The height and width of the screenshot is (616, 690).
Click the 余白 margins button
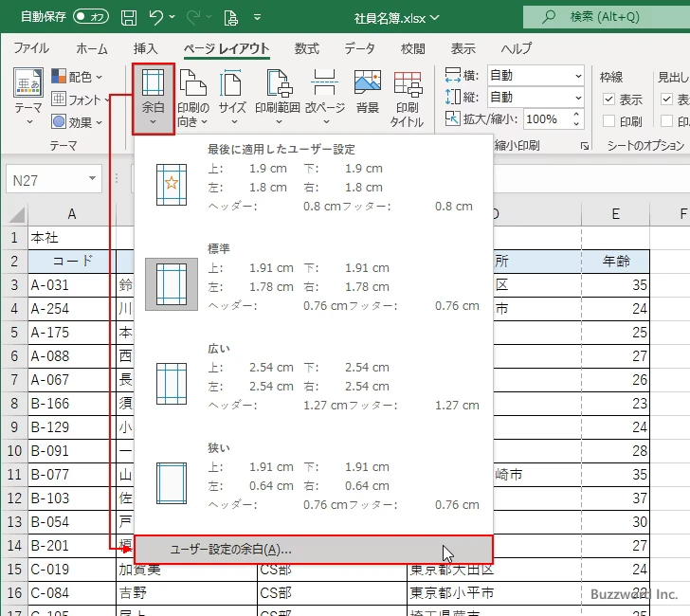(154, 99)
